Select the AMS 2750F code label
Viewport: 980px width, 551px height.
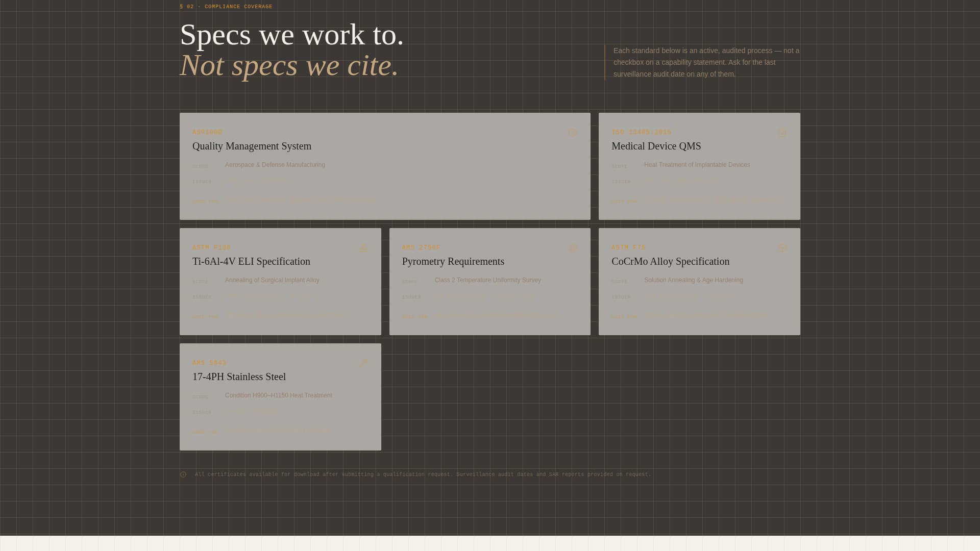tap(421, 247)
